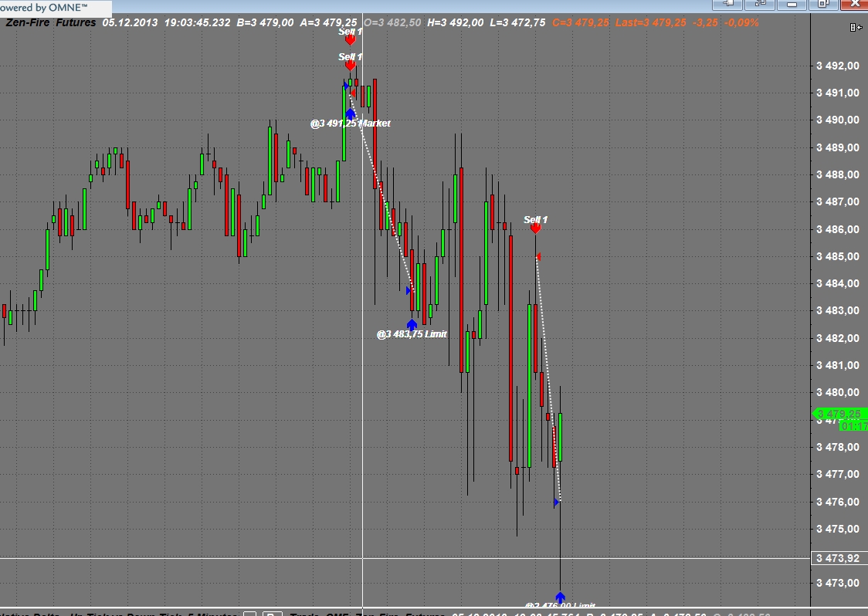Click the green current price tag 3 479,25
Screen dimensions: 868x616
pos(838,414)
